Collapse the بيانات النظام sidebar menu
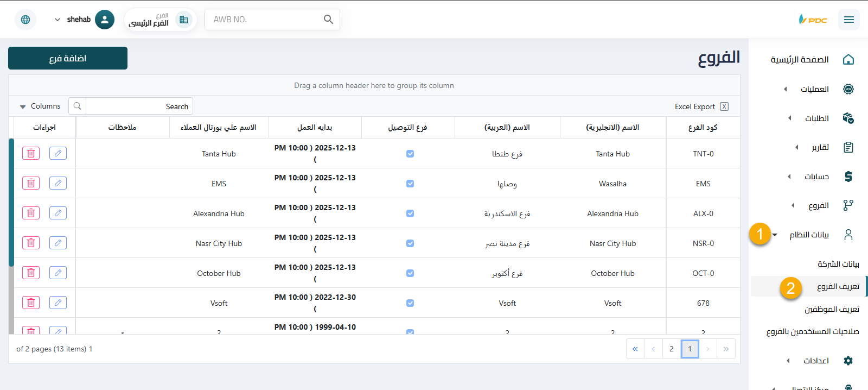The height and width of the screenshot is (390, 868). click(x=775, y=235)
